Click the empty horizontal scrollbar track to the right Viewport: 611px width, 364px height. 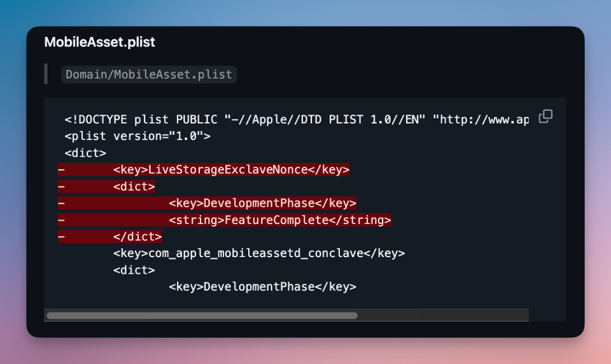(x=443, y=315)
